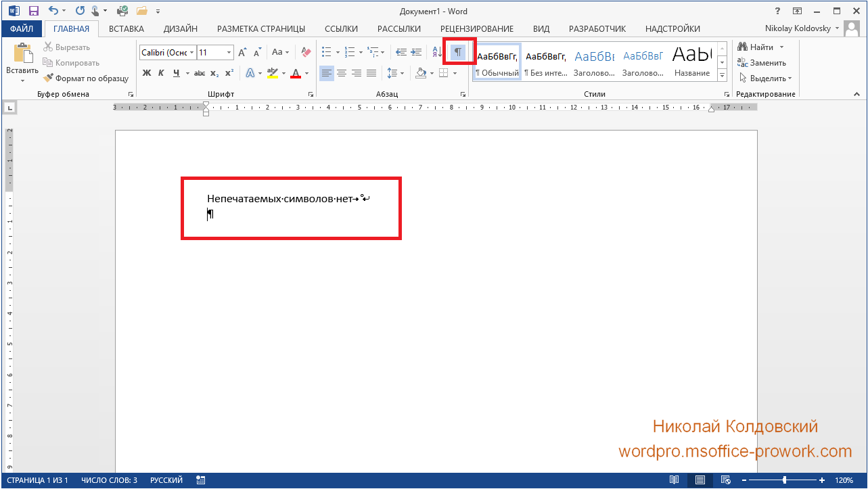
Task: Apply yellow text highlight color
Action: click(273, 73)
